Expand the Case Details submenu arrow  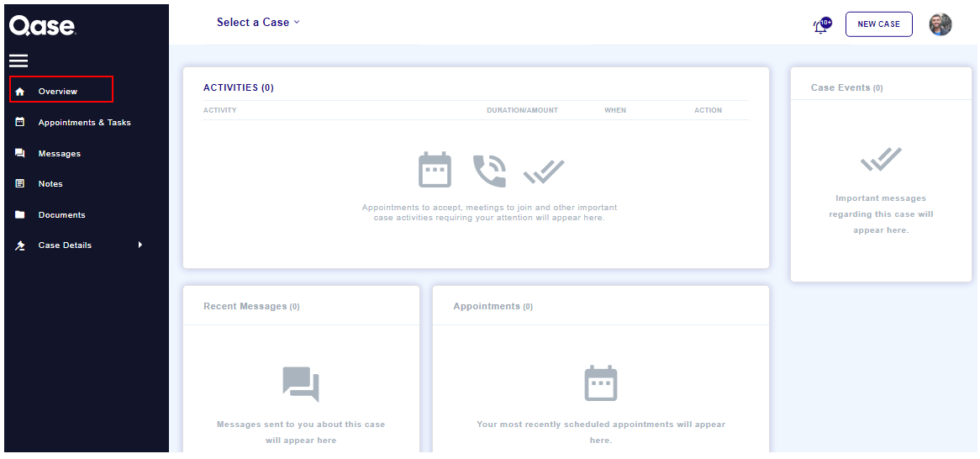click(x=140, y=245)
